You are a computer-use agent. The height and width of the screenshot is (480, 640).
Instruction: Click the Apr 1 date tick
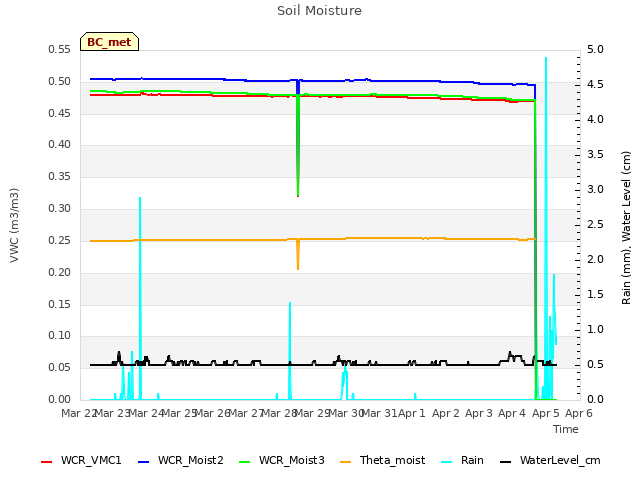(412, 413)
